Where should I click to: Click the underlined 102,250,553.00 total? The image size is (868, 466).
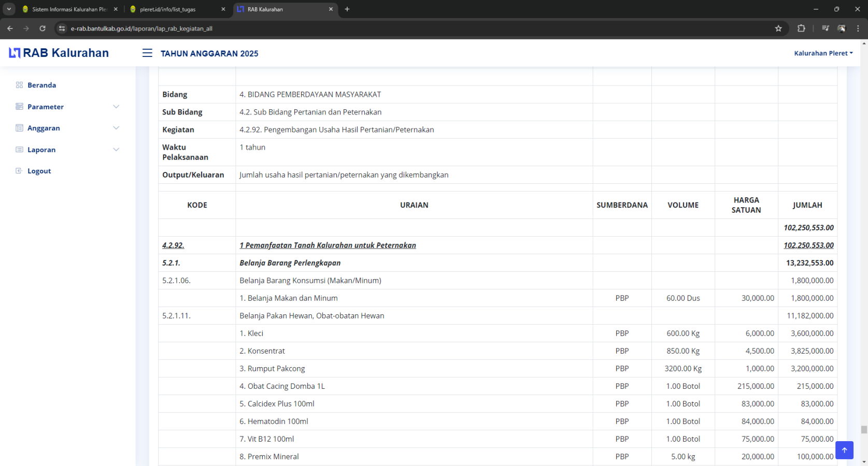(808, 245)
